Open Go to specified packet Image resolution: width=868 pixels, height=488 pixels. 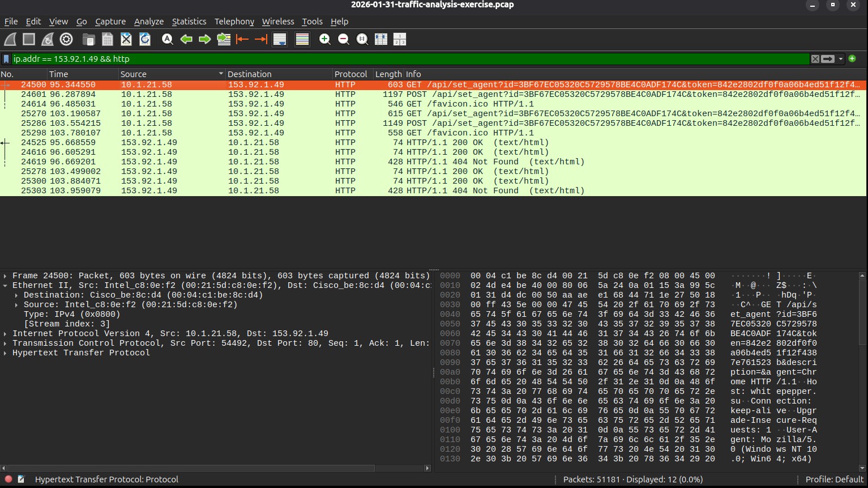tap(224, 39)
